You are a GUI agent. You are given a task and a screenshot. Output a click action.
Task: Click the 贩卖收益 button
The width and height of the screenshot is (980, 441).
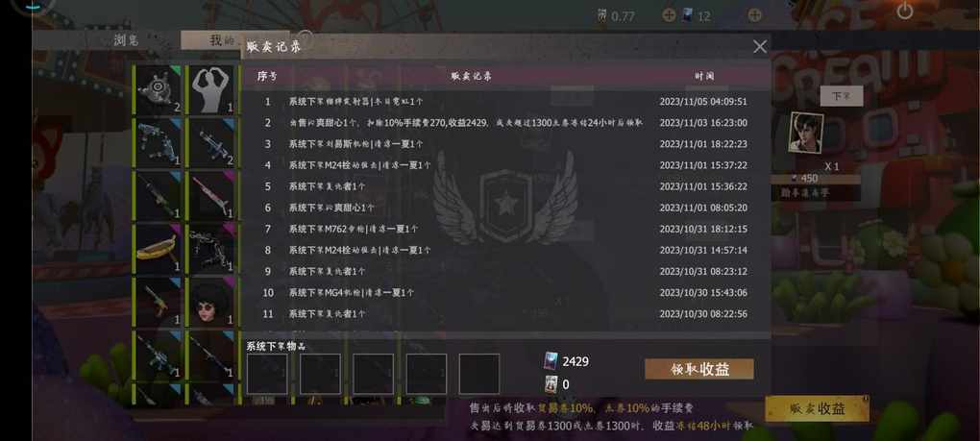(x=817, y=408)
